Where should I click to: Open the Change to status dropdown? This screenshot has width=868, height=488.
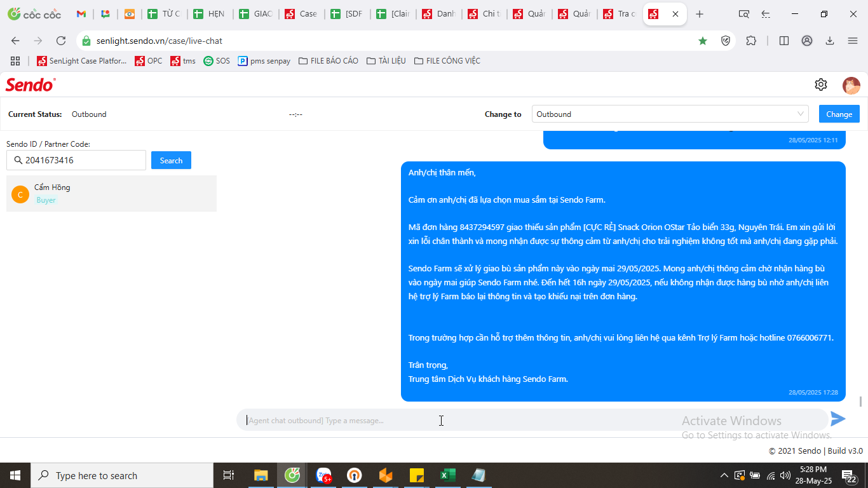tap(670, 114)
